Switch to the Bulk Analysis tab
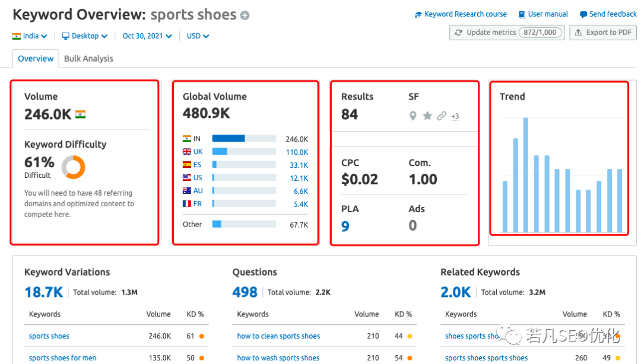The image size is (641, 364). point(88,59)
